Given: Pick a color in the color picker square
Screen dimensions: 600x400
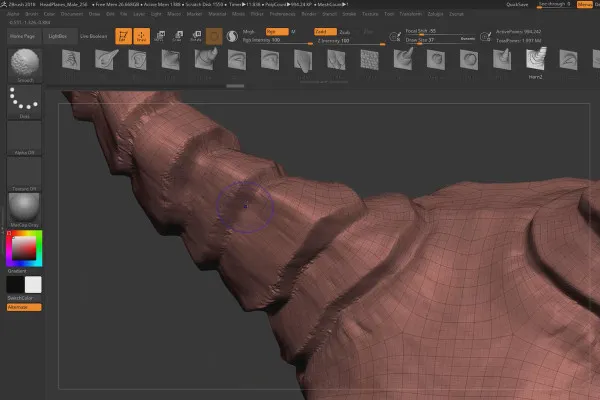Looking at the screenshot, I should click(24, 246).
